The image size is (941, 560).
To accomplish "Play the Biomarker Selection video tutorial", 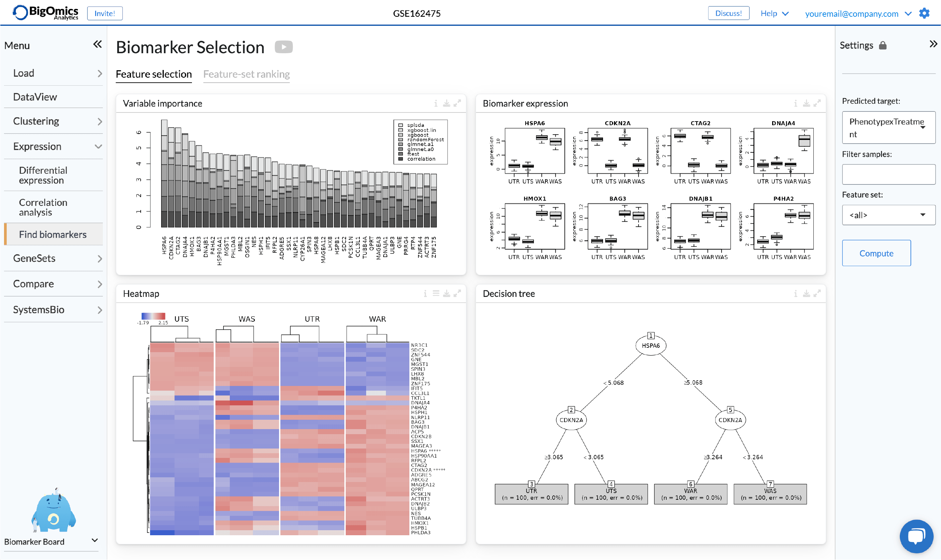I will 284,47.
